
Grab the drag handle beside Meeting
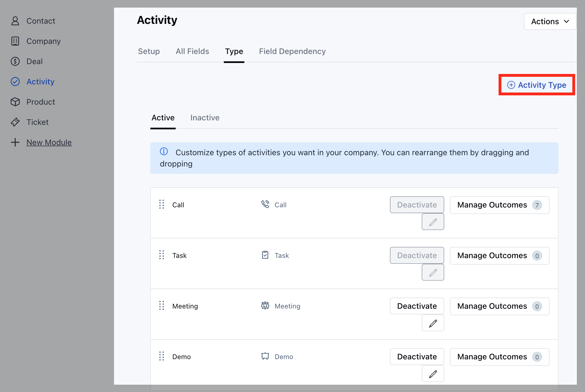pyautogui.click(x=162, y=306)
